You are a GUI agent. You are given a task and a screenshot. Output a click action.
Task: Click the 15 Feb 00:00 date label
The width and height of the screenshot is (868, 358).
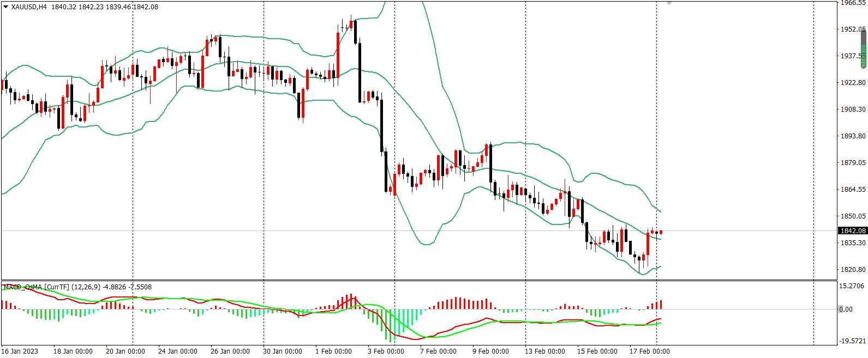coord(597,351)
